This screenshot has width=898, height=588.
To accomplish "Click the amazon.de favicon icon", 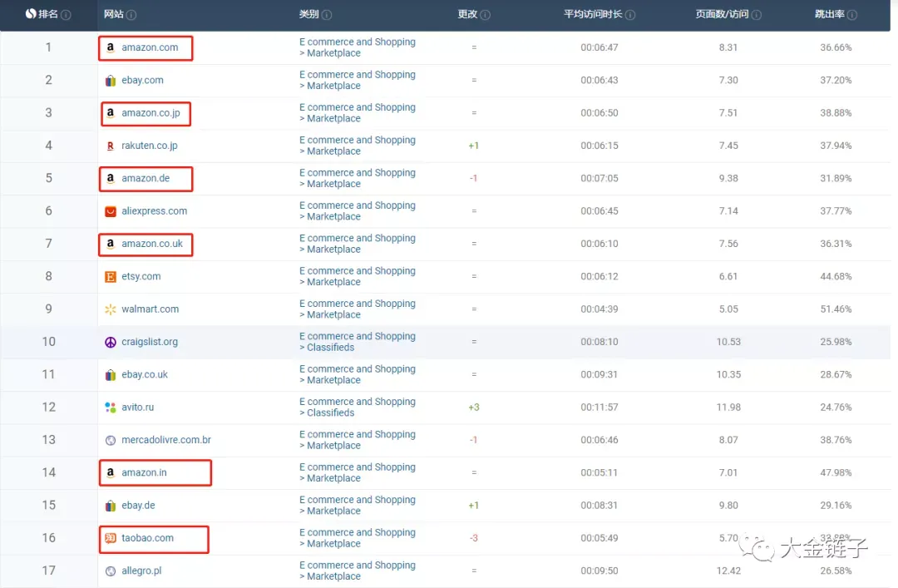I will pyautogui.click(x=111, y=178).
